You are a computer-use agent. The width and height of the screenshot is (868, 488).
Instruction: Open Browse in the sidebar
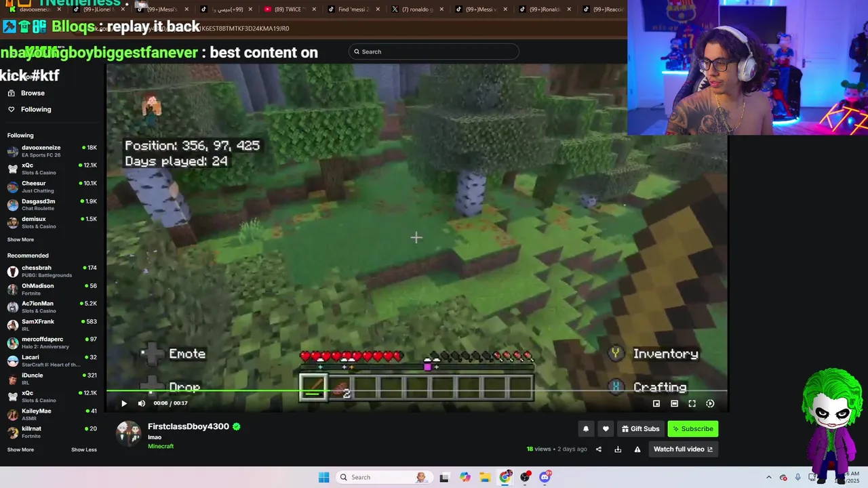click(x=33, y=93)
